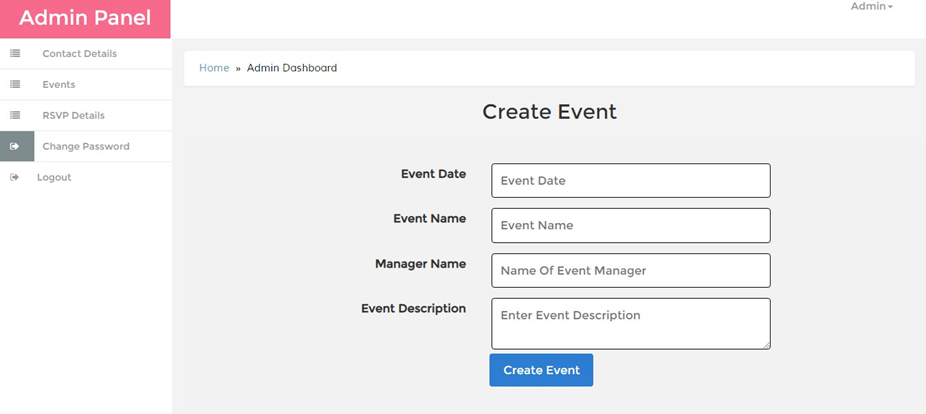Image resolution: width=926 pixels, height=414 pixels.
Task: Click the Home breadcrumb link
Action: (x=214, y=68)
